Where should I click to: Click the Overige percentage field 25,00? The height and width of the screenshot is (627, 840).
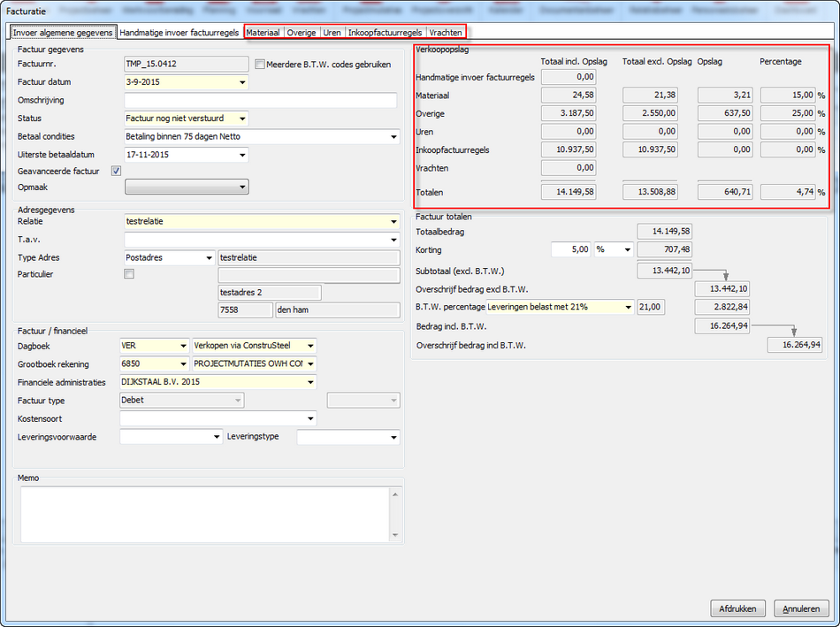click(x=788, y=113)
